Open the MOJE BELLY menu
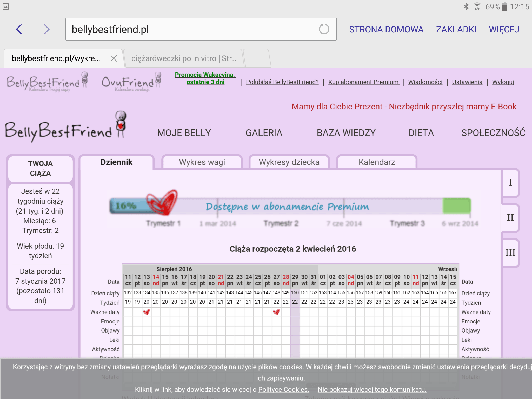The image size is (532, 399). [184, 133]
